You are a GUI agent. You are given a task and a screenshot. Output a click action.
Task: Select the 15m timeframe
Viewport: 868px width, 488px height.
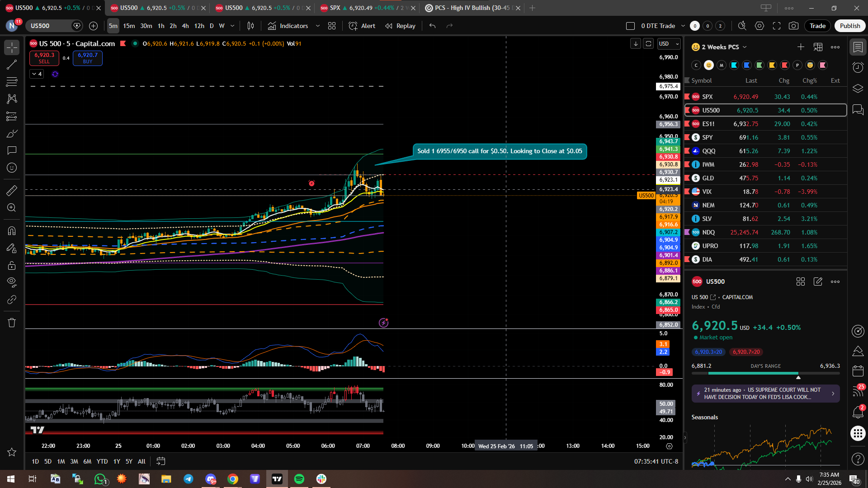129,26
